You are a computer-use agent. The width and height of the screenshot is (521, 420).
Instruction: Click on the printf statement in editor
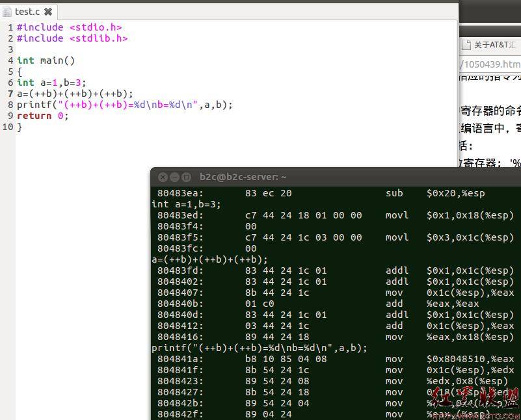[125, 105]
